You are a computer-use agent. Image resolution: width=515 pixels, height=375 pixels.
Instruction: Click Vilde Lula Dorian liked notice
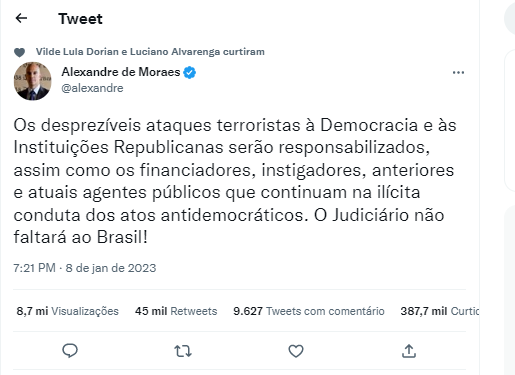tap(150, 52)
